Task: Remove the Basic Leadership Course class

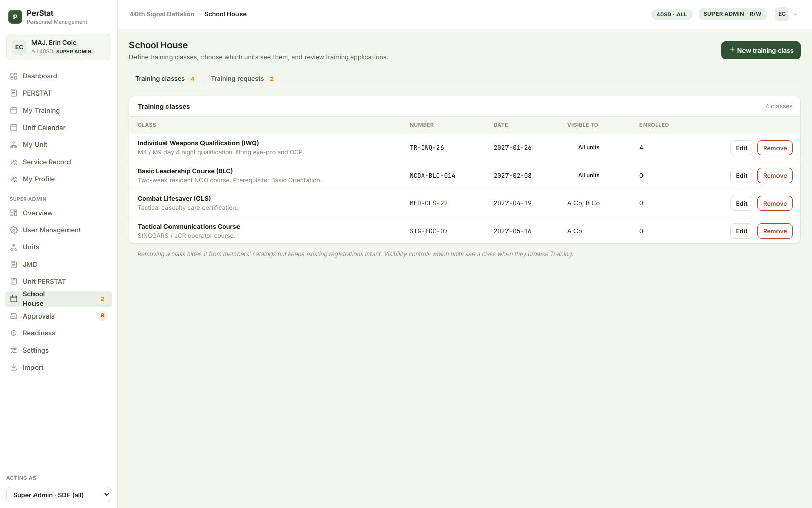Action: point(775,176)
